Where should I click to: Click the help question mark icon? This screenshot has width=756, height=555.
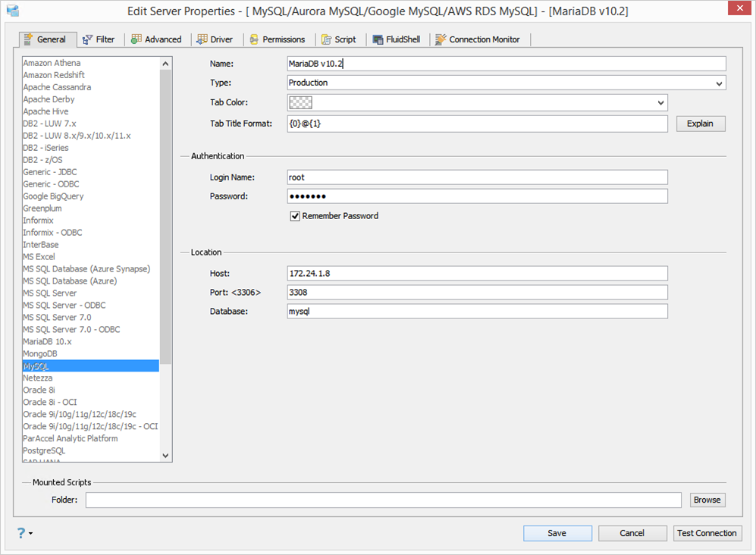(x=21, y=533)
